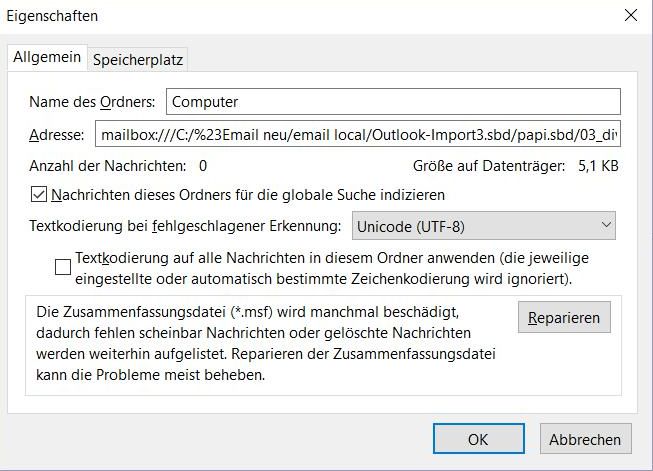The image size is (653, 471).
Task: Switch to the Speicherplatz tab
Action: pyautogui.click(x=138, y=59)
